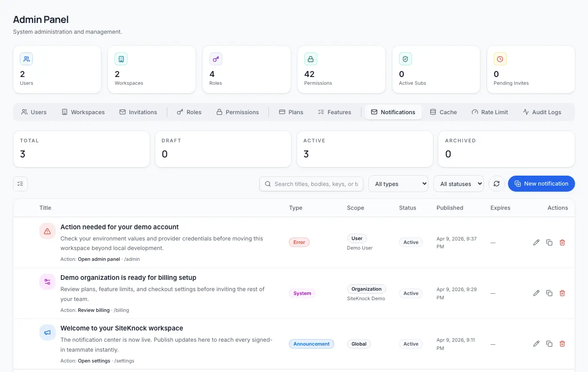Switch to the Users tab

tap(34, 112)
